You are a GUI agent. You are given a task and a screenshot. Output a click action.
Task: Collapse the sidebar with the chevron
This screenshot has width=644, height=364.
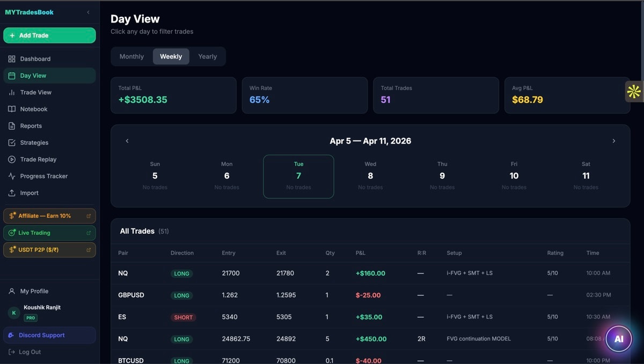[88, 12]
